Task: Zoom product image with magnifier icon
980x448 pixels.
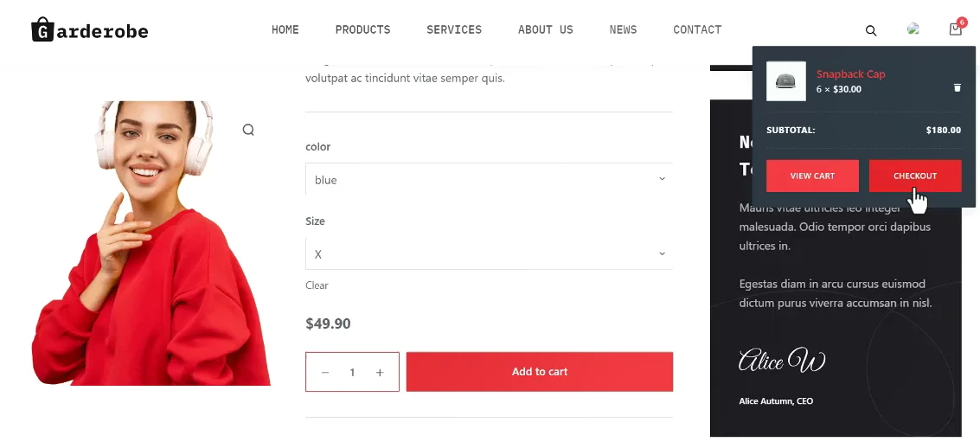Action: point(248,130)
